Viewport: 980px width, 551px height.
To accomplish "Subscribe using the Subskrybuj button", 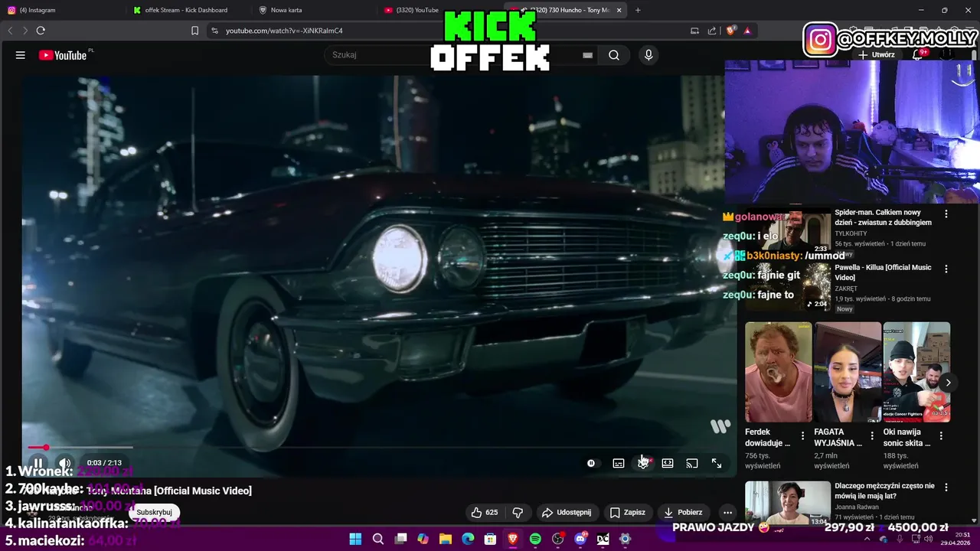I will click(154, 512).
